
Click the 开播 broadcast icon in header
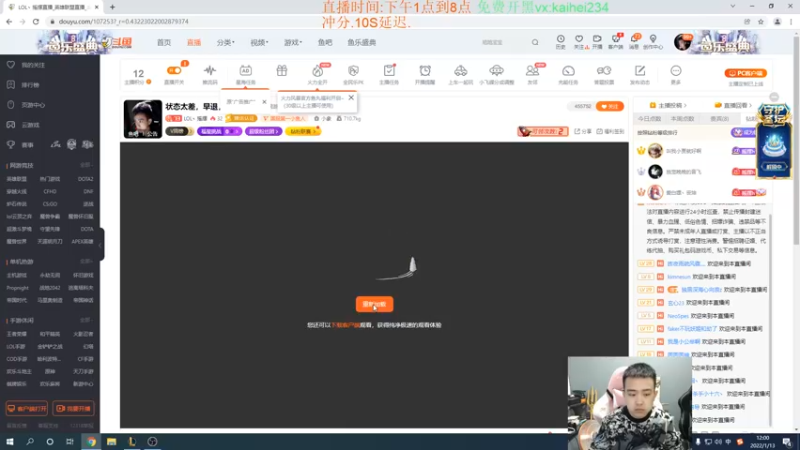[x=597, y=39]
